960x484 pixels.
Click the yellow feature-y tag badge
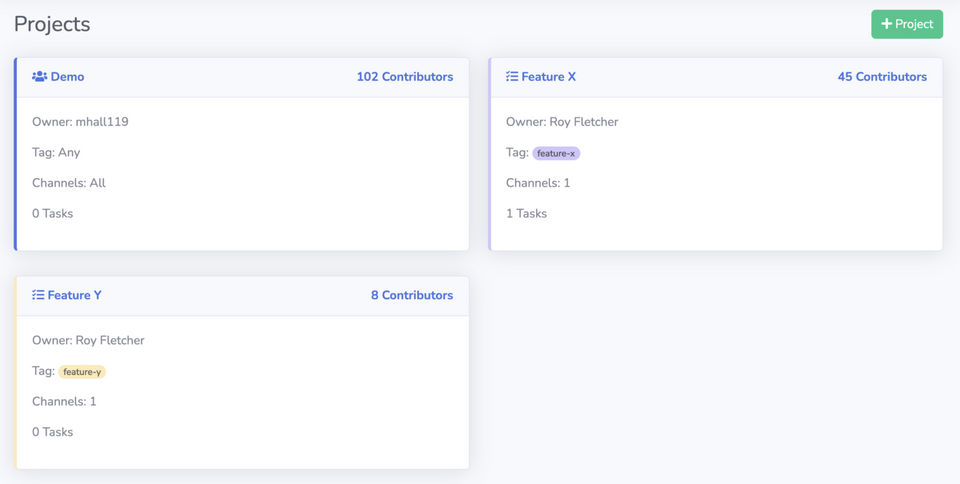point(82,372)
